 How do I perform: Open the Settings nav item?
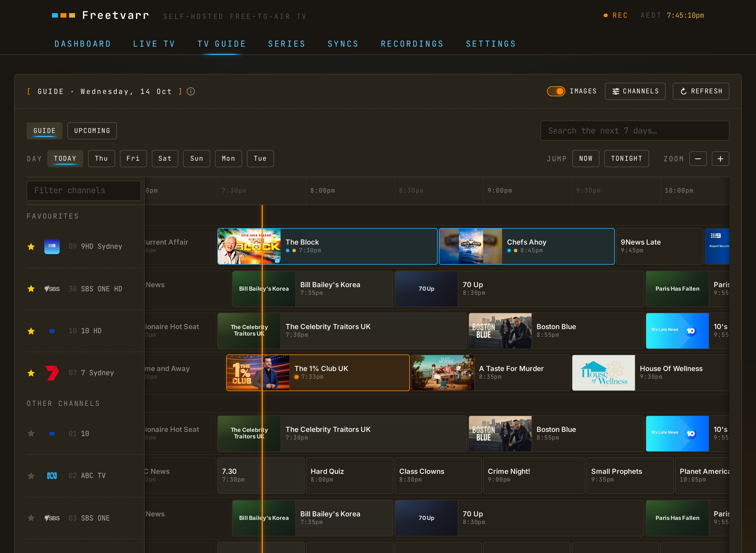(491, 44)
